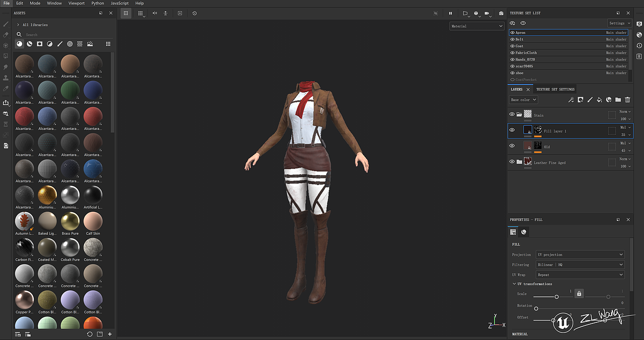The height and width of the screenshot is (340, 644).
Task: Click the camera screenshot icon in viewport toolbar
Action: tap(501, 13)
